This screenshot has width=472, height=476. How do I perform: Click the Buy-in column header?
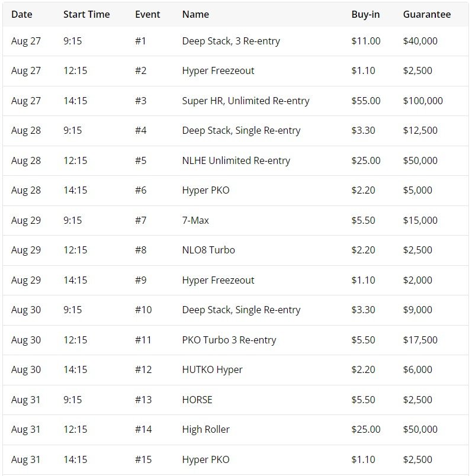365,14
